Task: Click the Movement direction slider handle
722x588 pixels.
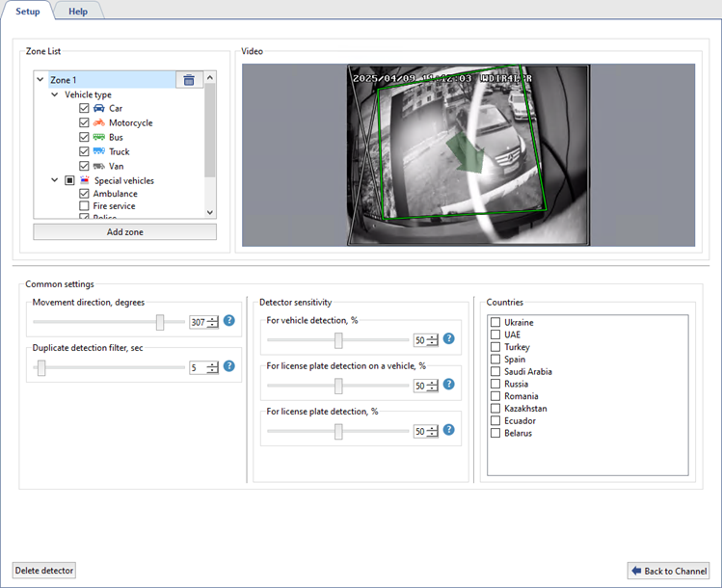Action: (160, 322)
